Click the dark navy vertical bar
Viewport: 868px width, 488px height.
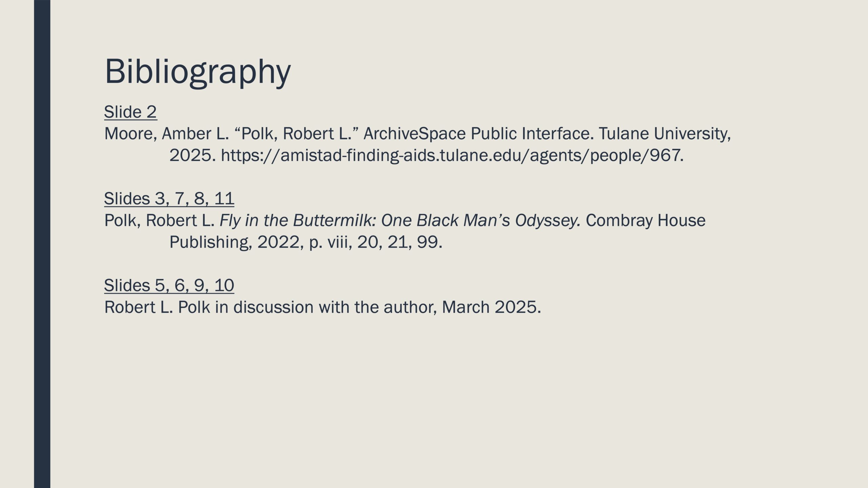point(42,244)
